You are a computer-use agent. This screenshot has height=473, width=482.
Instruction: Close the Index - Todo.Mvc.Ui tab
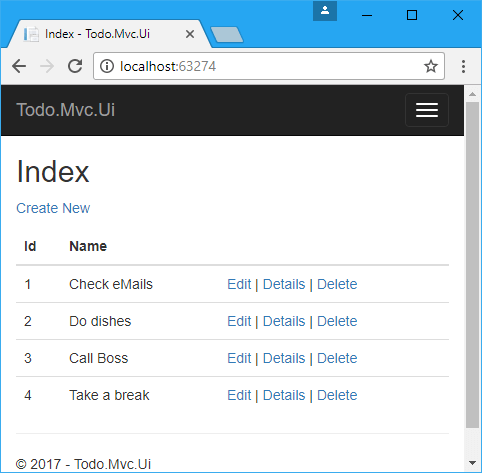(190, 34)
